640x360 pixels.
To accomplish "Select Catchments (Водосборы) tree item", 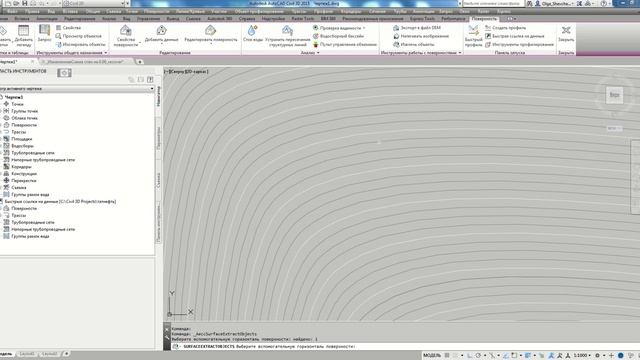I will [22, 146].
